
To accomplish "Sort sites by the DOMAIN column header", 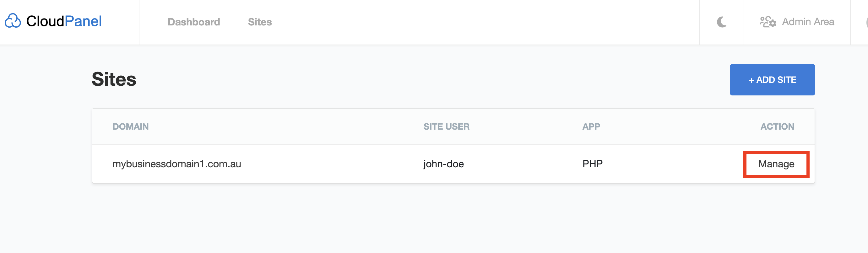I will coord(131,127).
